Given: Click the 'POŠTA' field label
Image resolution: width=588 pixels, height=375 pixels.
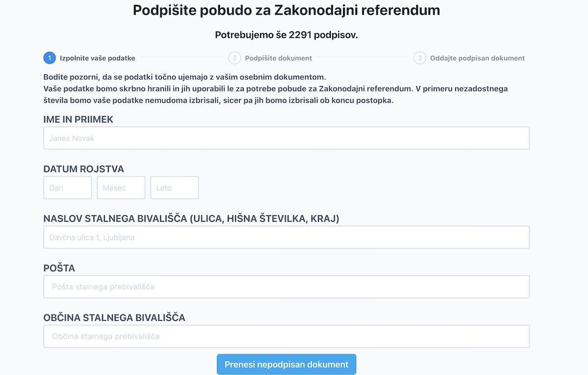Looking at the screenshot, I should pyautogui.click(x=59, y=268).
